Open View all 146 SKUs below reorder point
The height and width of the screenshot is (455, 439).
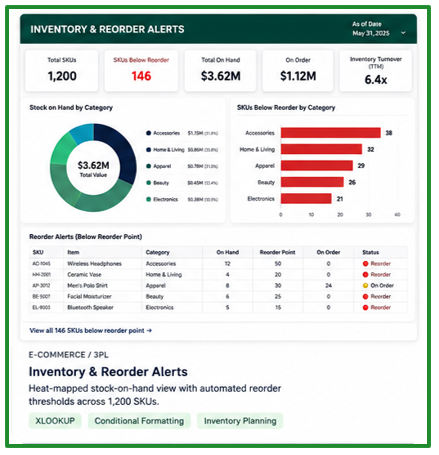(90, 331)
